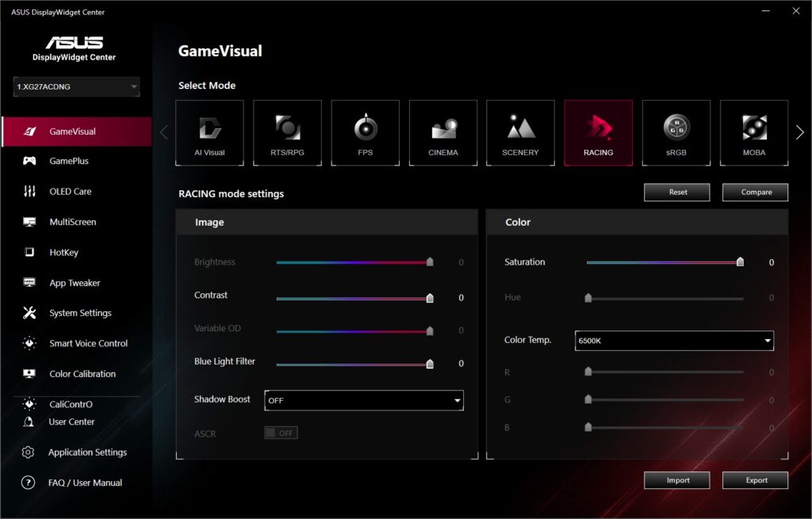Click the GameVisual sidebar icon
The image size is (812, 519).
tap(29, 132)
